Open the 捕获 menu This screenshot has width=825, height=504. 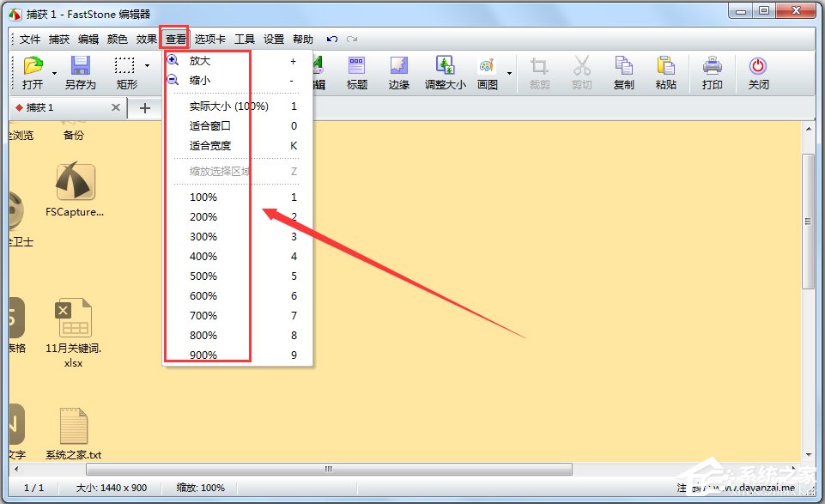click(x=59, y=39)
